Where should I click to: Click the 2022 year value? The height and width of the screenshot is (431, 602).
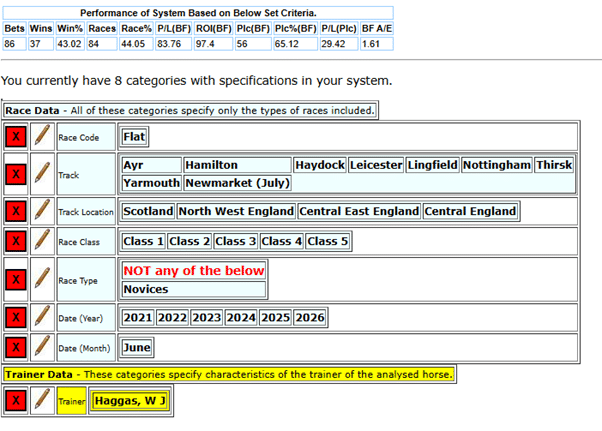click(172, 317)
